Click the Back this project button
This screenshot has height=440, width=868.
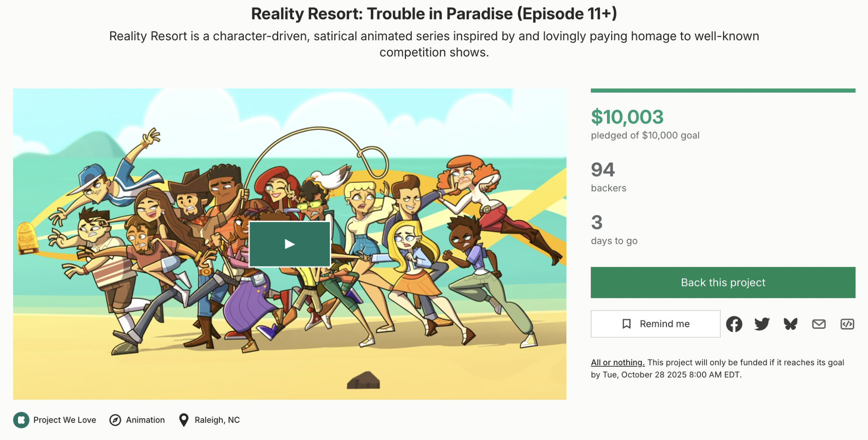[723, 282]
